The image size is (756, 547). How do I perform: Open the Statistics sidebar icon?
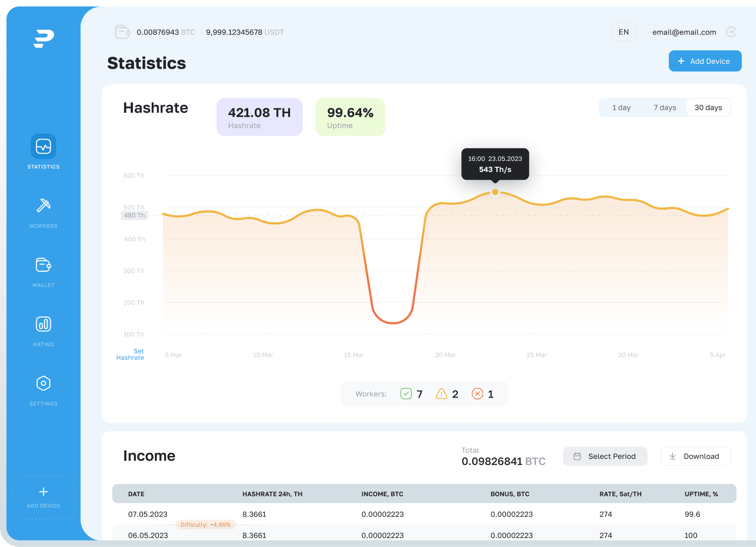click(43, 146)
